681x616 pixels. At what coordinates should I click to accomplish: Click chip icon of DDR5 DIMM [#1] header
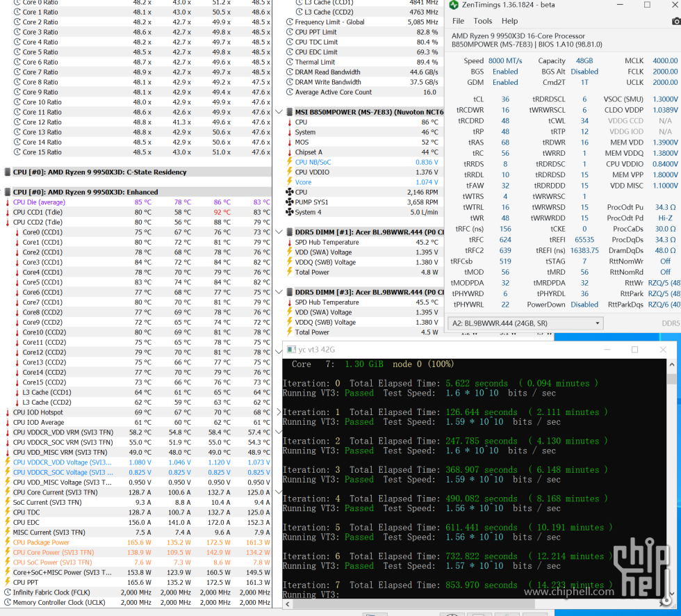pyautogui.click(x=290, y=232)
